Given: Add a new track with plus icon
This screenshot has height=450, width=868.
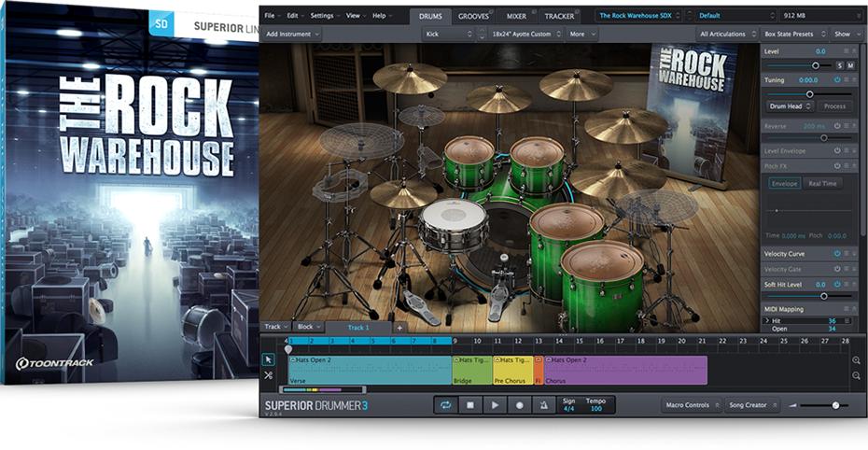Looking at the screenshot, I should click(x=399, y=328).
